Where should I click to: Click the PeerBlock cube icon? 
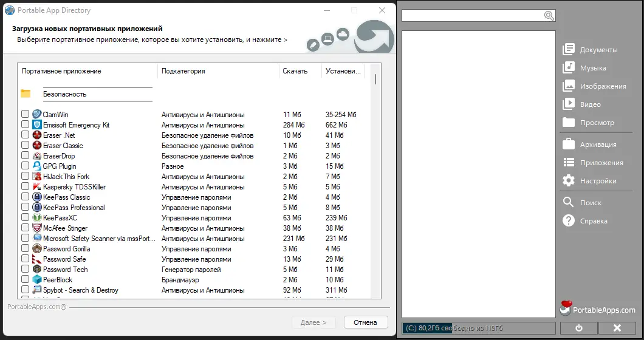pos(37,279)
